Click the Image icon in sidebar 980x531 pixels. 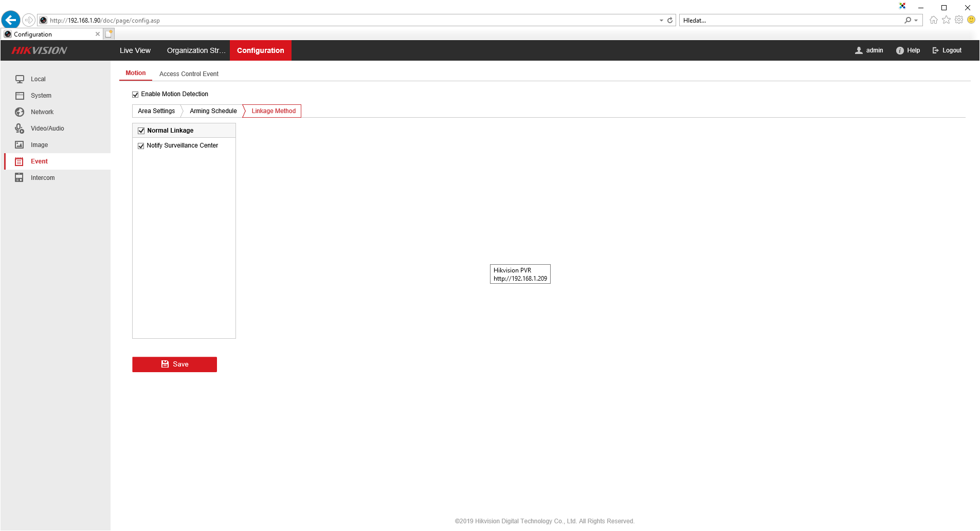[20, 145]
